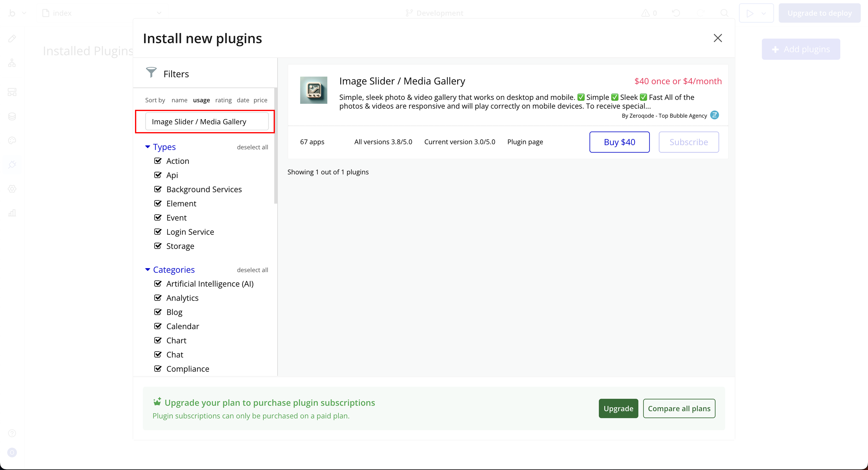Image resolution: width=868 pixels, height=470 pixels.
Task: Open the Logs chart icon in sidebar
Action: [12, 213]
